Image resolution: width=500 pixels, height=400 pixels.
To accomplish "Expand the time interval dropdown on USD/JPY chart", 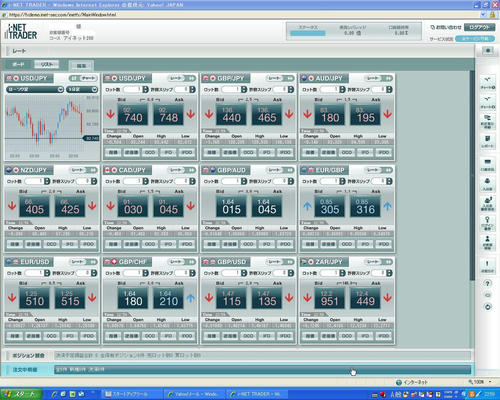I will 82,89.
